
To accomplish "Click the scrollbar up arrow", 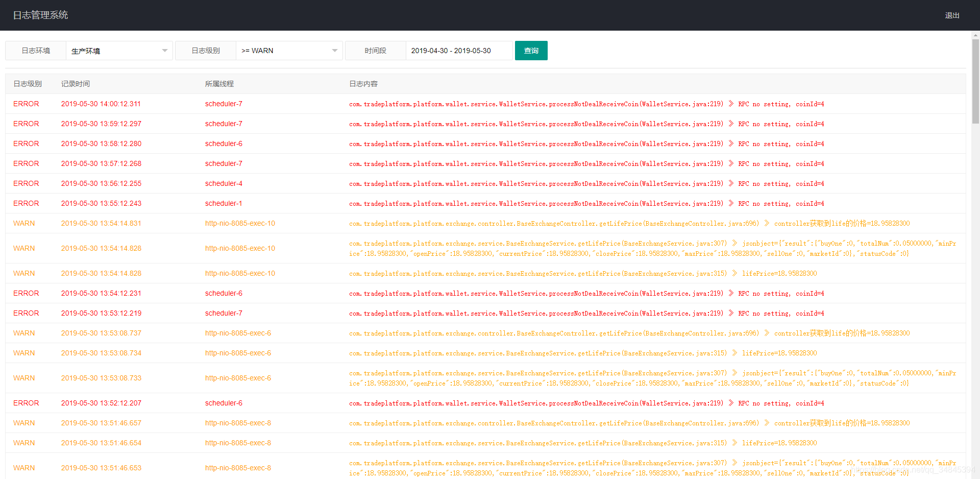I will (x=975, y=35).
